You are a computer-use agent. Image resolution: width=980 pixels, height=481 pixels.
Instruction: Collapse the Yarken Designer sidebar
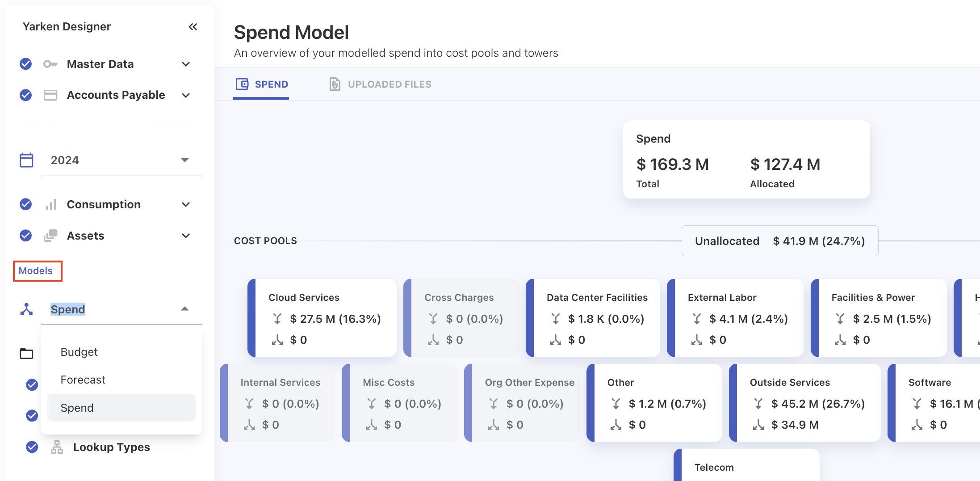[x=193, y=27]
